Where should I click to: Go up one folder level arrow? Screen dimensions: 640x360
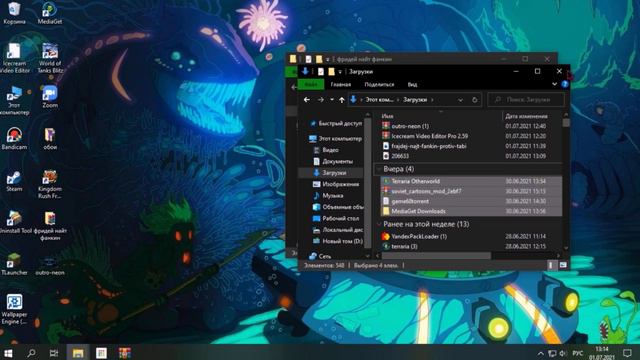[x=342, y=100]
